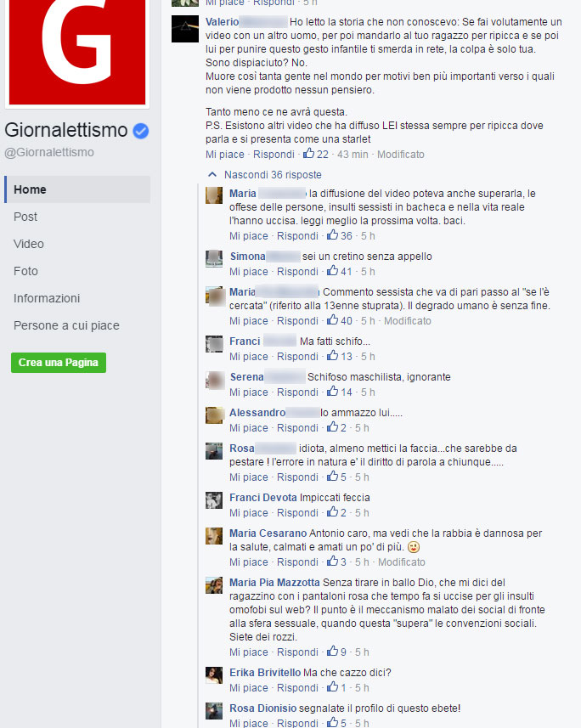
Task: Click Rosa Dionisio's profile avatar
Action: (x=214, y=711)
